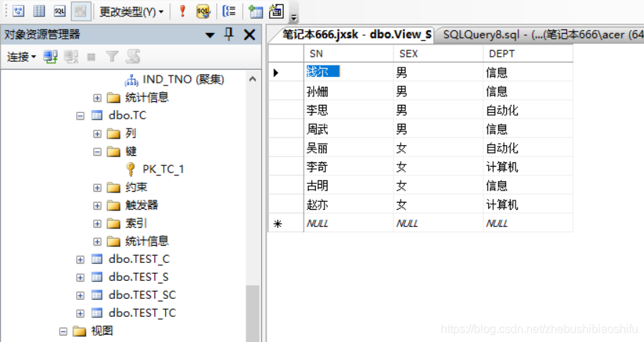
Task: Show the diagram pane toolbar icon
Action: [x=19, y=11]
